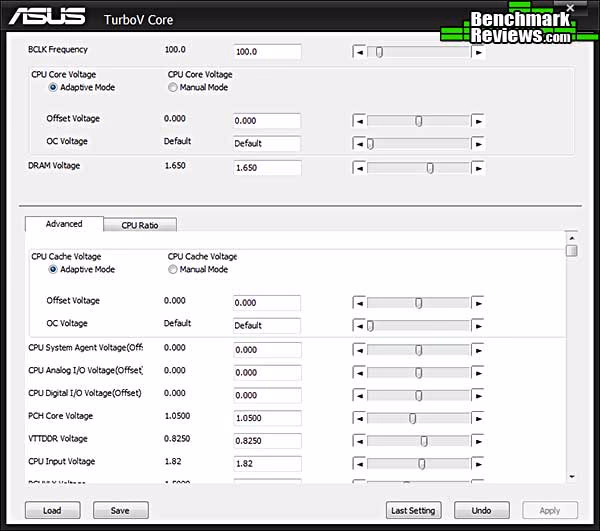Click the CPU Cache Offset Voltage field
Screen dimensions: 600x531
(x=267, y=303)
